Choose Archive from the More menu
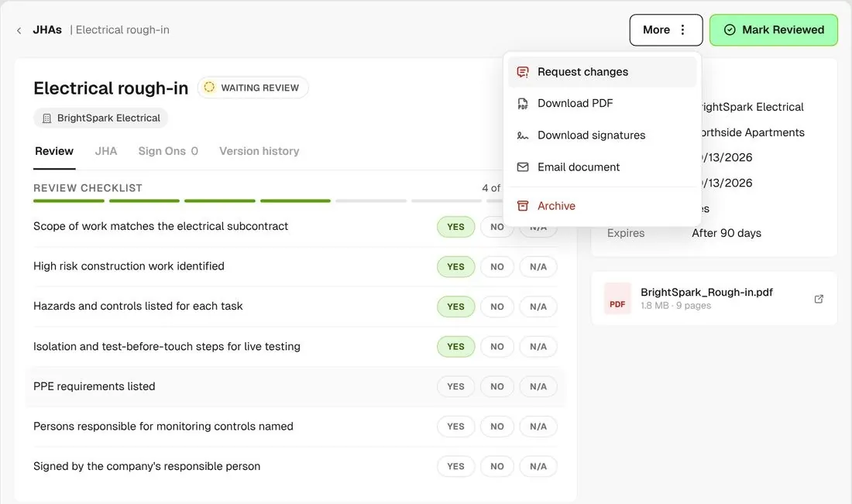 click(x=602, y=206)
